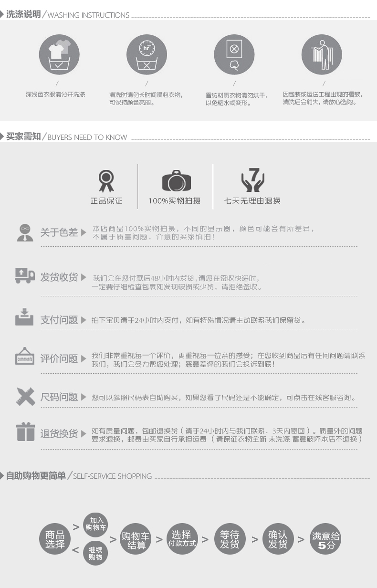
Task: Click the gift box icon beside 退货换货
Action: point(25,432)
